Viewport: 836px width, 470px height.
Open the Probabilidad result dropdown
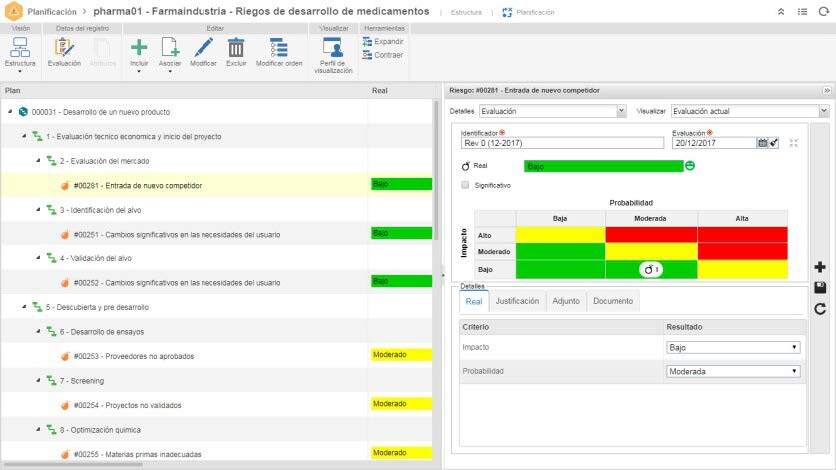click(733, 371)
